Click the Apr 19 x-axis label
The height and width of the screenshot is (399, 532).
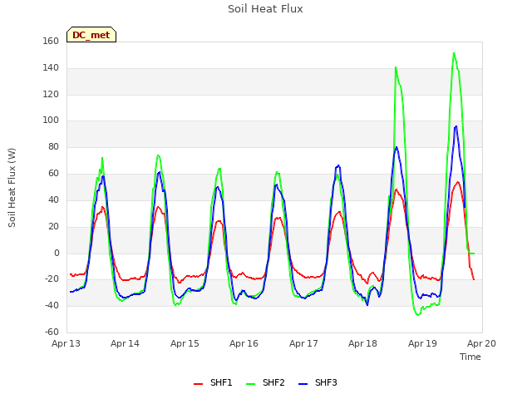pyautogui.click(x=422, y=343)
